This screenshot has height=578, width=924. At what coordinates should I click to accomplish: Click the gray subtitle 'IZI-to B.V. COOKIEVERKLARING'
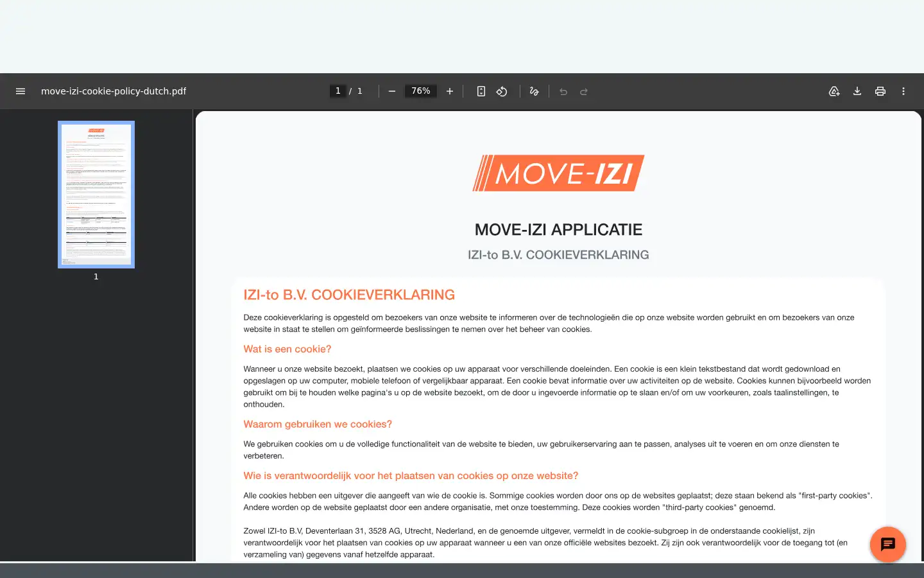pos(558,255)
